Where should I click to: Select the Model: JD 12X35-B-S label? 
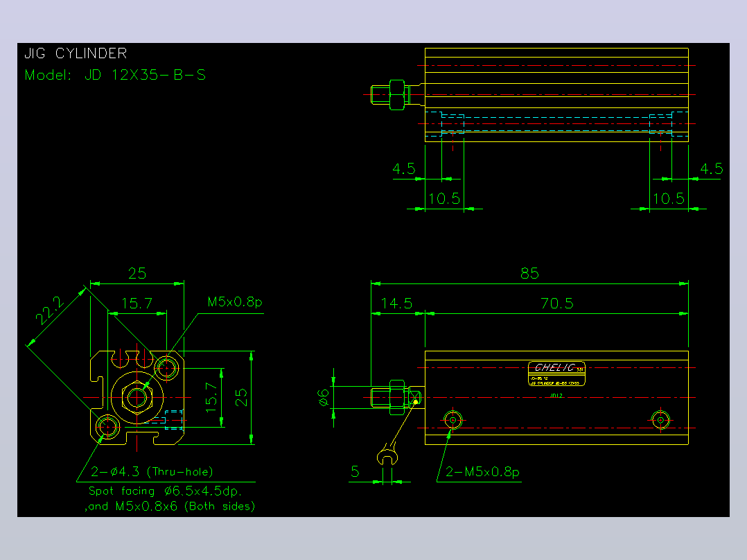tap(115, 76)
